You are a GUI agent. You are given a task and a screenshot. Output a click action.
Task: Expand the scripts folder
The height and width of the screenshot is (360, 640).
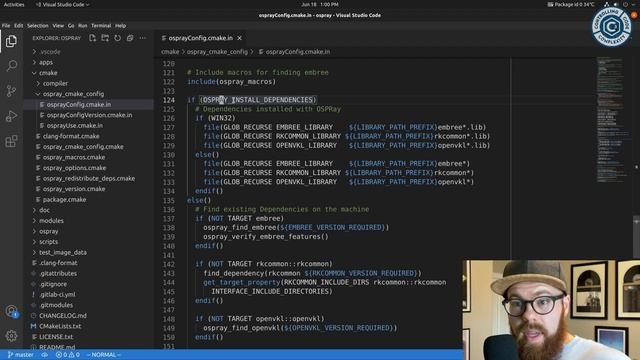point(89,242)
